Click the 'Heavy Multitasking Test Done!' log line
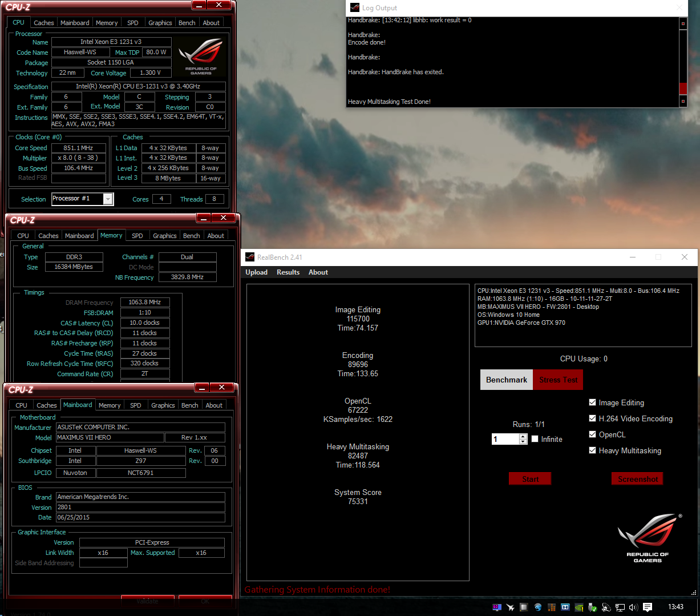Image resolution: width=700 pixels, height=616 pixels. click(x=389, y=102)
